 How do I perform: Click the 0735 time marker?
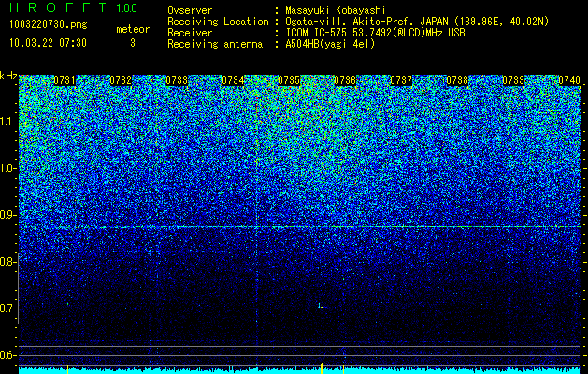point(289,80)
